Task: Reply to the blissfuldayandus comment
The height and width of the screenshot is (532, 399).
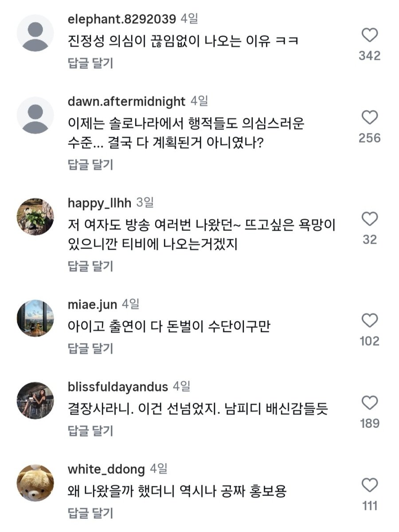Action: coord(90,431)
